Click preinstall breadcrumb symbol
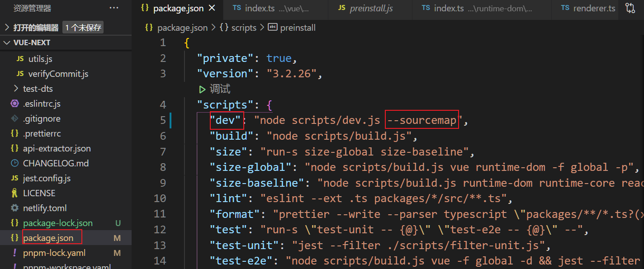Screen dimensions: 644x269 point(298,28)
